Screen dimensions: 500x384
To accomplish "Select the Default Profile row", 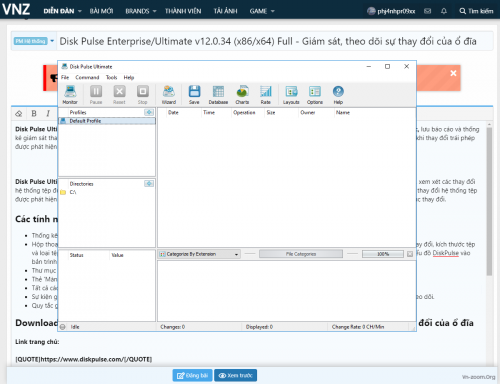I will (x=107, y=121).
